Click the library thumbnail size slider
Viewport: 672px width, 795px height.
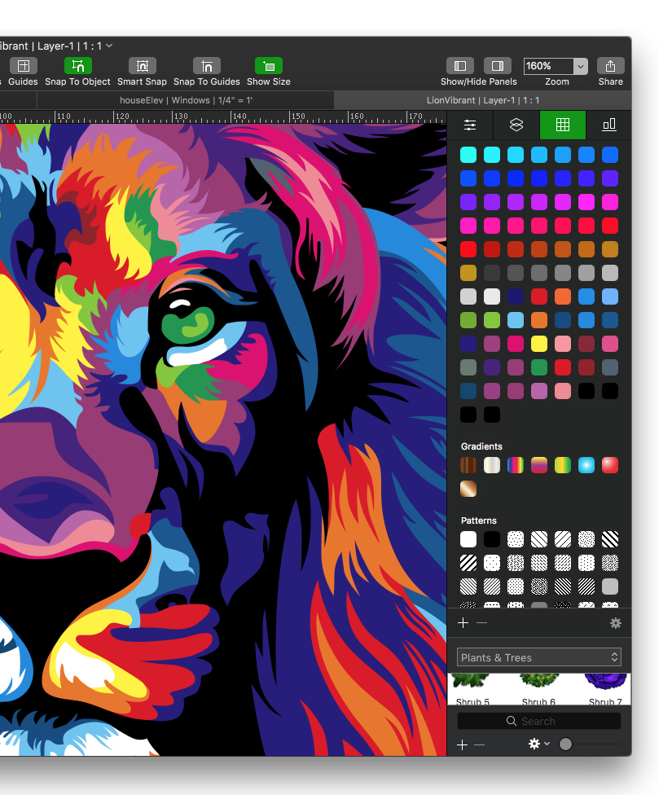pyautogui.click(x=590, y=744)
